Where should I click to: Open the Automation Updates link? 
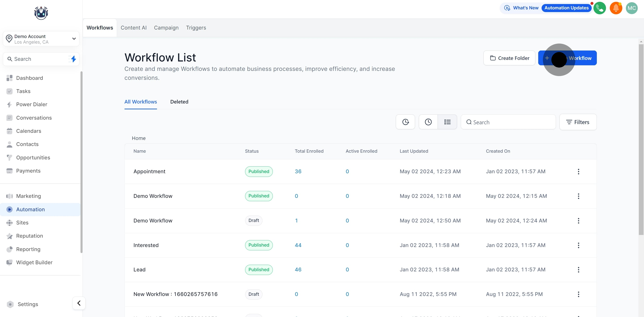[x=566, y=8]
